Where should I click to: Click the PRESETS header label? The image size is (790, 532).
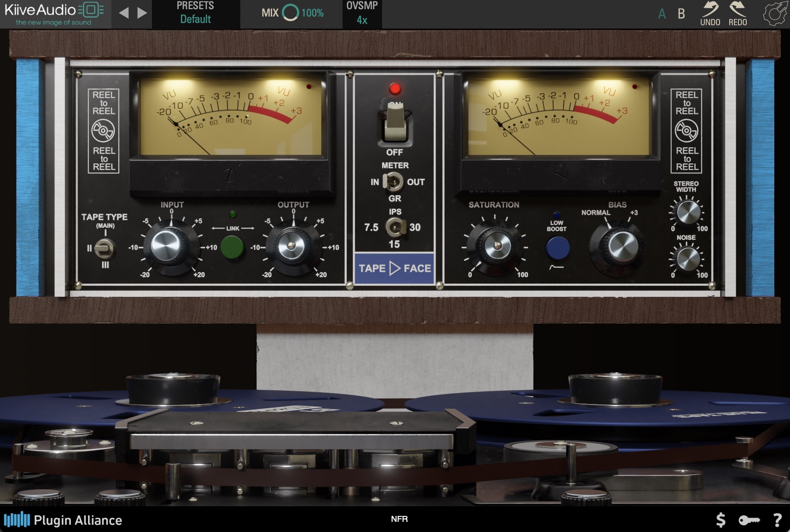[195, 6]
